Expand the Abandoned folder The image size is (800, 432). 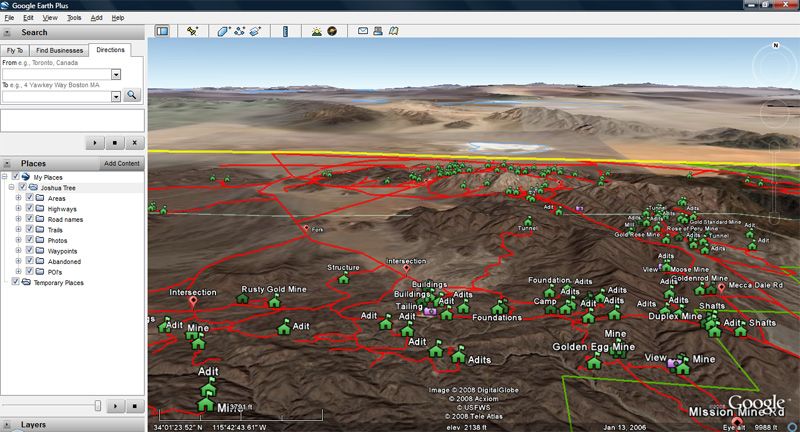tap(18, 261)
